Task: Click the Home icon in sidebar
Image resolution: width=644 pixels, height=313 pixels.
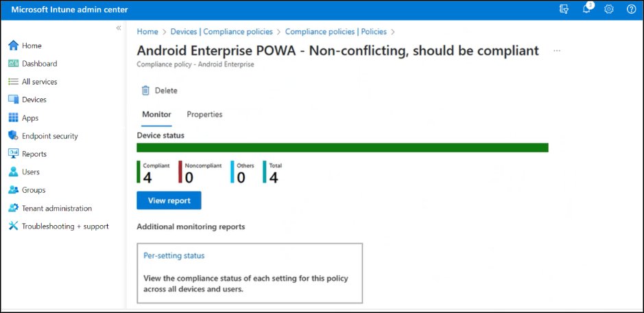Action: (13, 45)
